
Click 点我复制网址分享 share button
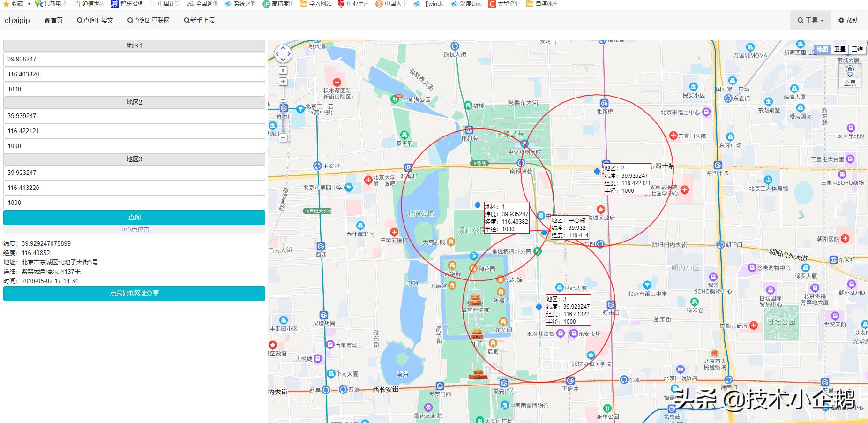click(x=134, y=293)
